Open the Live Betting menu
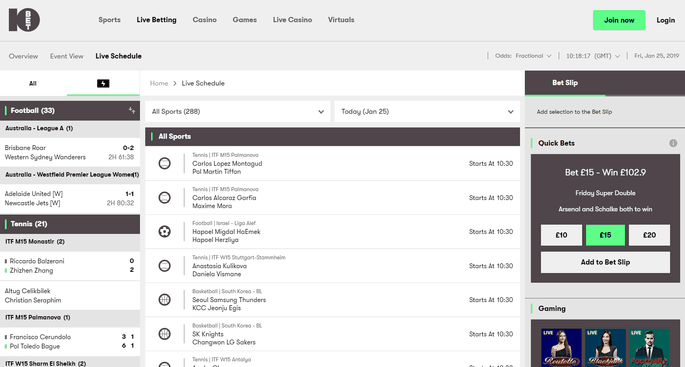The image size is (685, 367). [156, 20]
